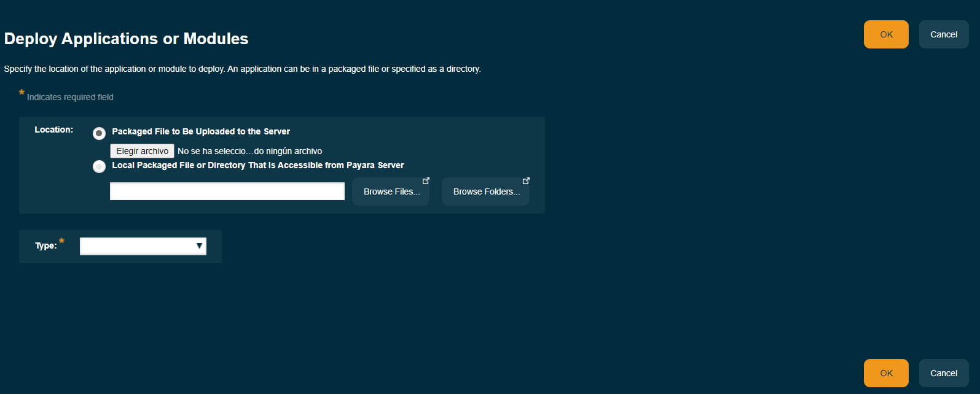Open the Browse Folders dialog
Screen dimensions: 980x394
pos(485,192)
